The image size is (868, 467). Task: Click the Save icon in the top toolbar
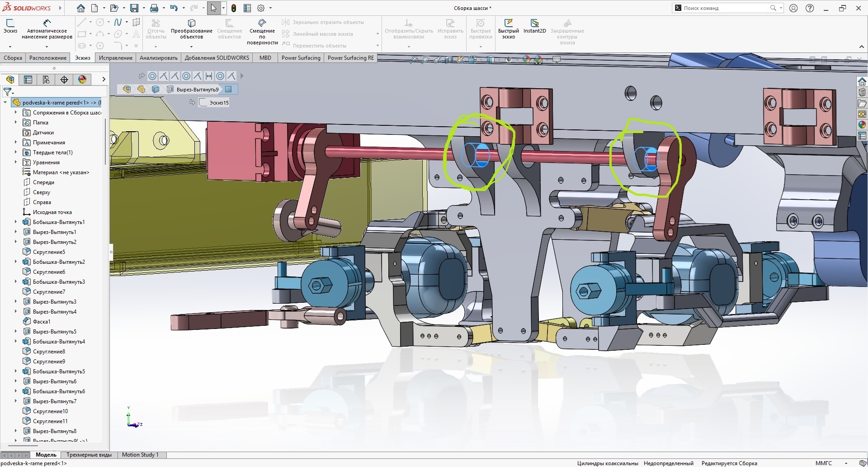(x=134, y=8)
